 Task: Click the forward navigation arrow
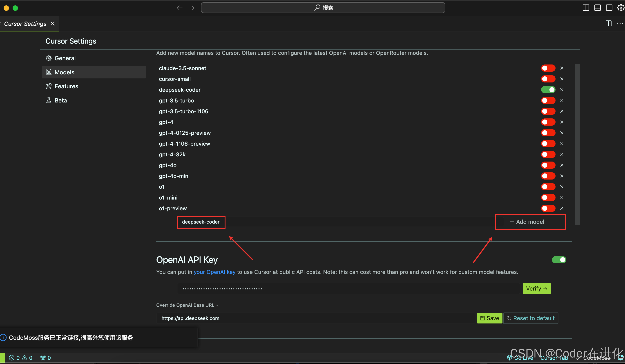pyautogui.click(x=192, y=8)
